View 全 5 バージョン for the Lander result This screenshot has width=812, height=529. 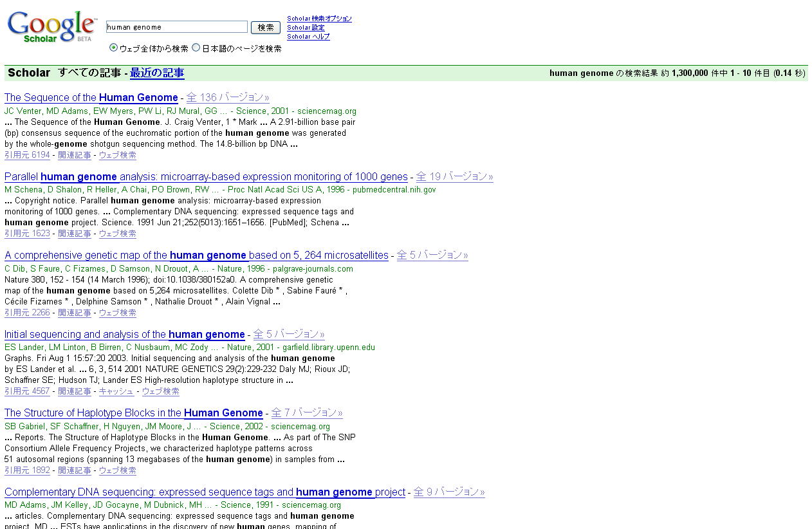point(289,335)
